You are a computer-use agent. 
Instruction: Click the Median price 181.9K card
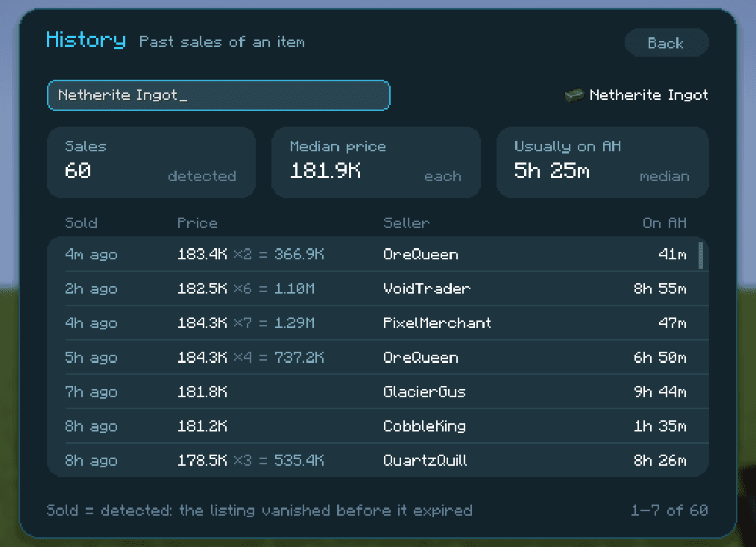[x=376, y=162]
